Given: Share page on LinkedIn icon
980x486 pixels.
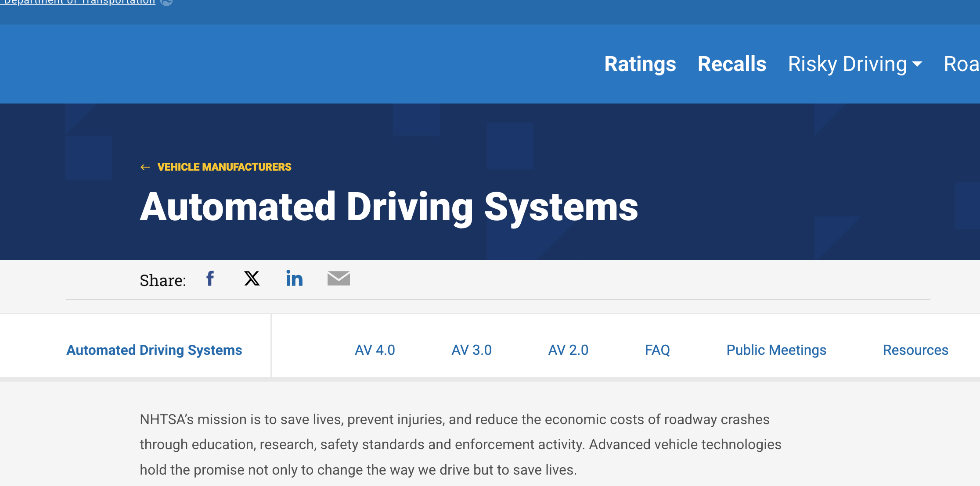Looking at the screenshot, I should click(x=294, y=279).
